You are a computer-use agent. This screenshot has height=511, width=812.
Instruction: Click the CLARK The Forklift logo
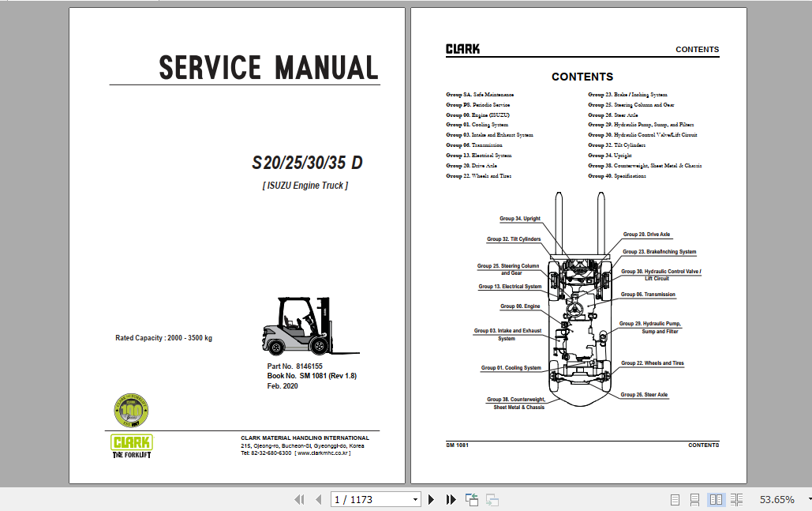pyautogui.click(x=132, y=446)
